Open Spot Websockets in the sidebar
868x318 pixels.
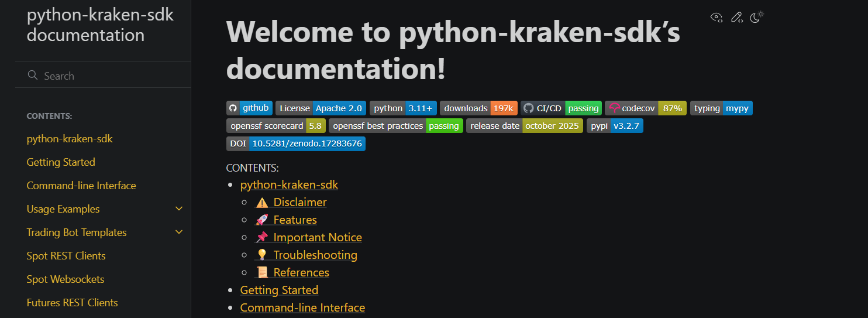click(66, 279)
